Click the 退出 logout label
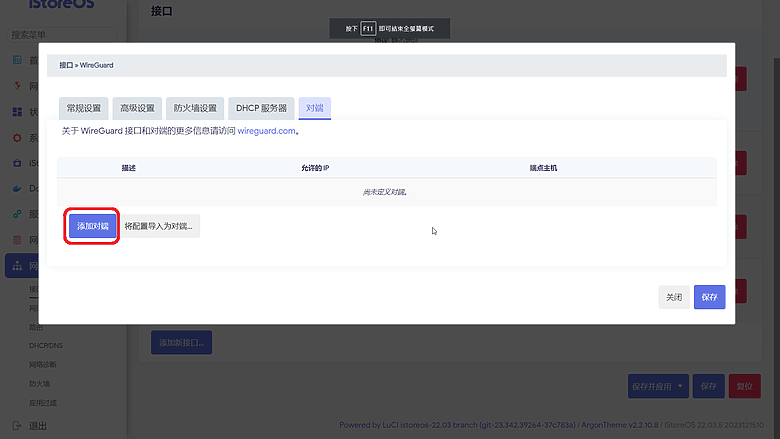This screenshot has width=780, height=439. click(x=38, y=426)
